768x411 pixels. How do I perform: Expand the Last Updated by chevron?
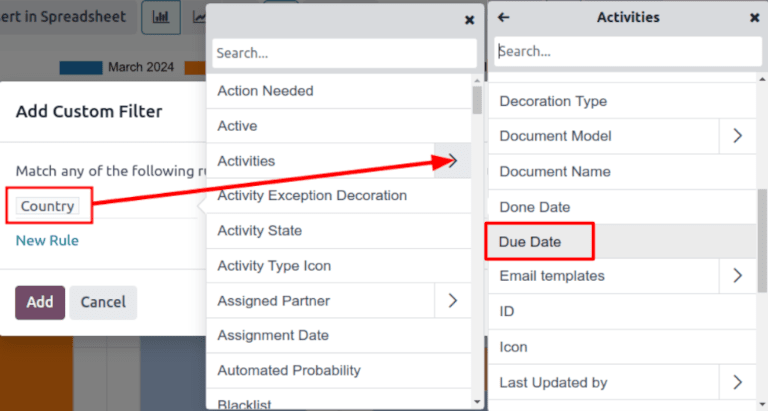pos(737,382)
